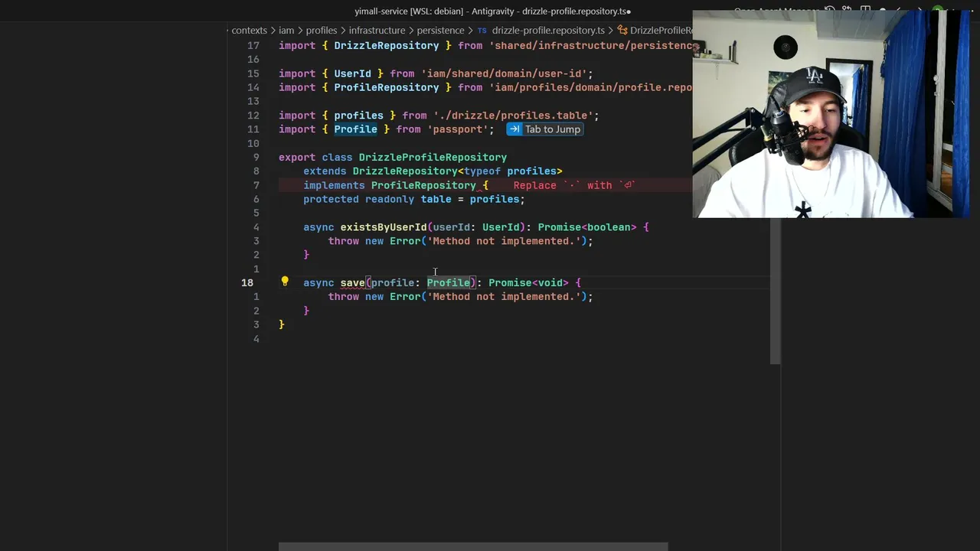Open the lightbulb code actions on the save line

click(x=285, y=282)
